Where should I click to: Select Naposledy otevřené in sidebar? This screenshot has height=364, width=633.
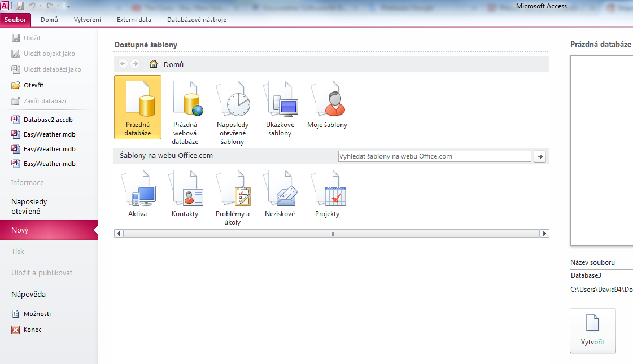click(49, 206)
